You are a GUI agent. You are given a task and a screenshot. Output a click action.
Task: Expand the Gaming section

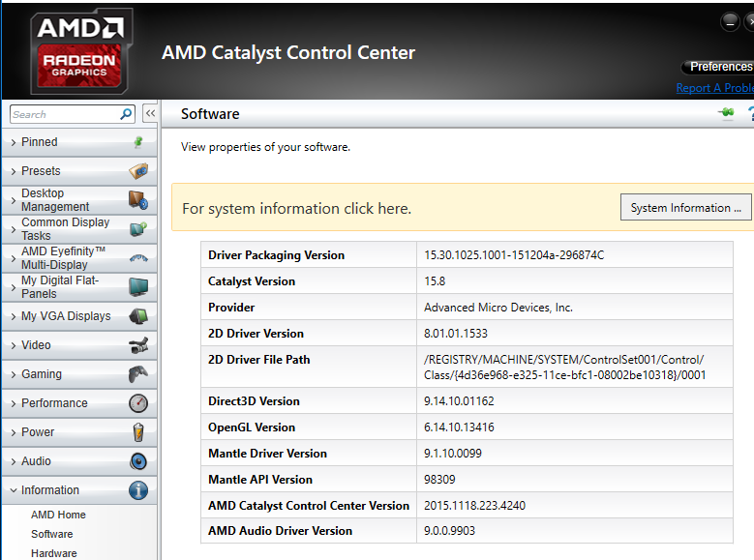(x=14, y=374)
